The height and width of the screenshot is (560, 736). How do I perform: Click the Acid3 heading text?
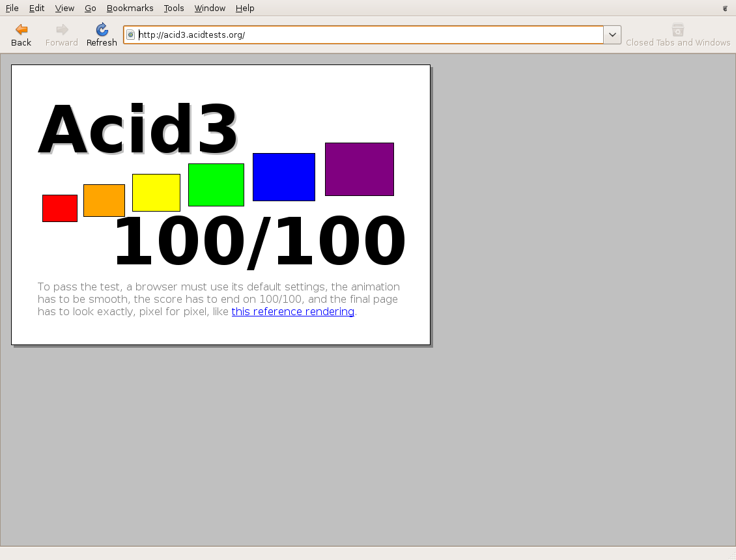138,129
